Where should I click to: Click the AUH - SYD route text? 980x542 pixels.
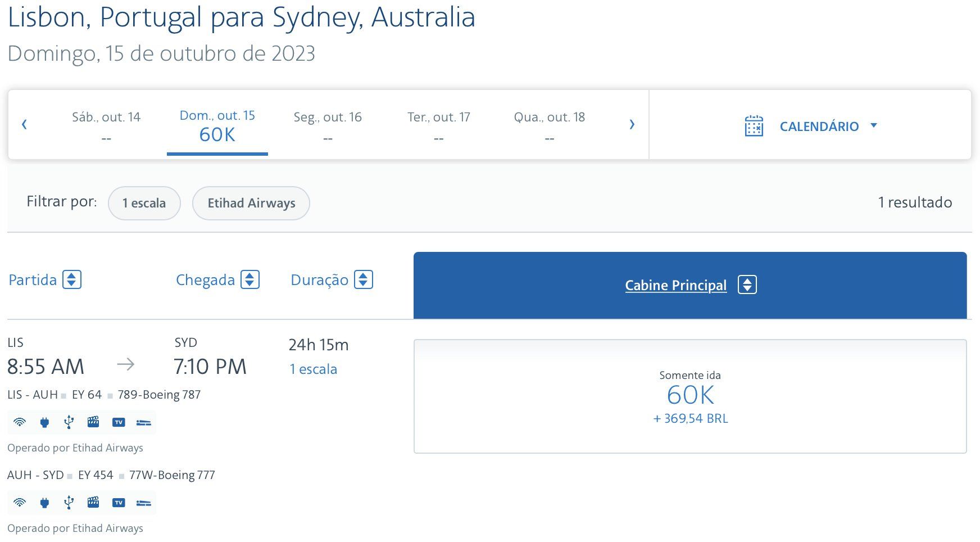point(35,475)
